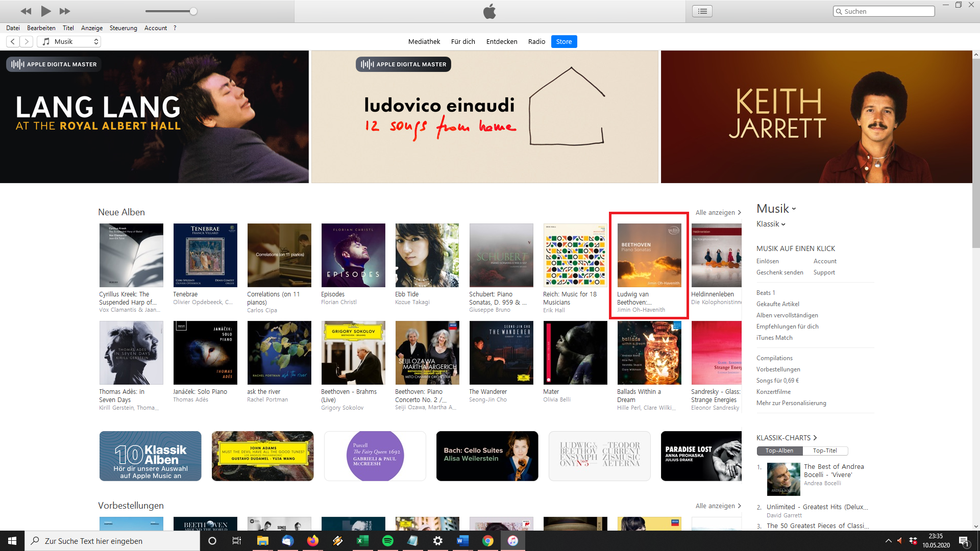Screen dimensions: 980x551
Task: Switch charts to Top-Alben
Action: pyautogui.click(x=779, y=450)
